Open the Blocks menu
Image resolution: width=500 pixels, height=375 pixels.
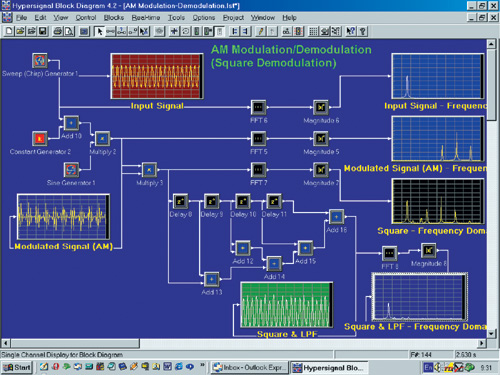tap(114, 18)
